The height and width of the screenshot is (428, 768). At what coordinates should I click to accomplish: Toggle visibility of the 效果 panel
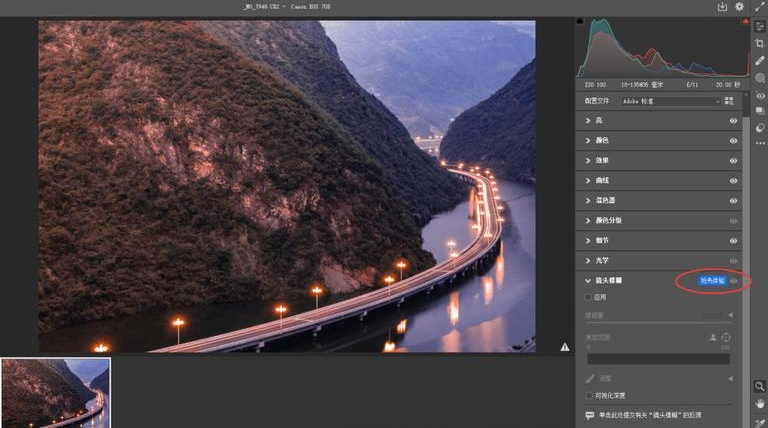coord(733,161)
